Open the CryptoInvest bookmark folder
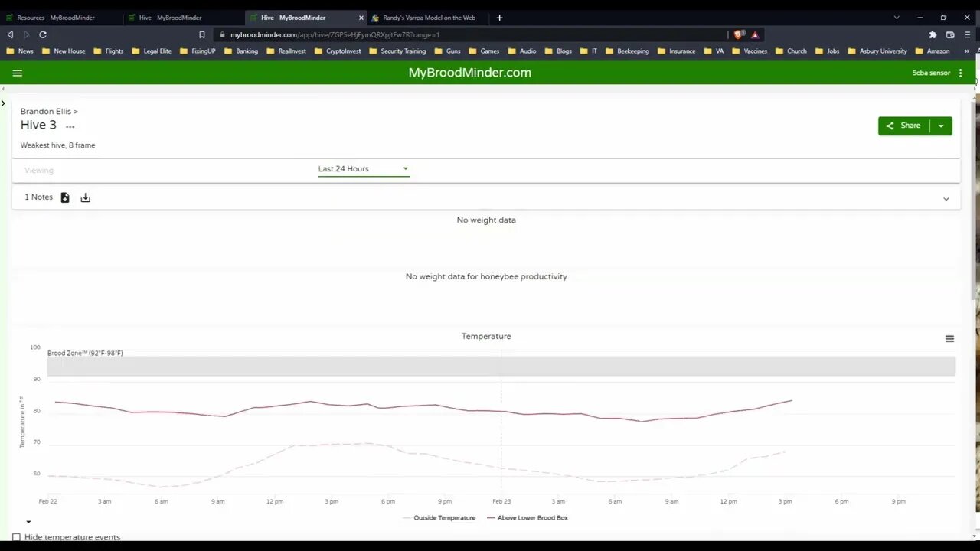 coord(337,51)
